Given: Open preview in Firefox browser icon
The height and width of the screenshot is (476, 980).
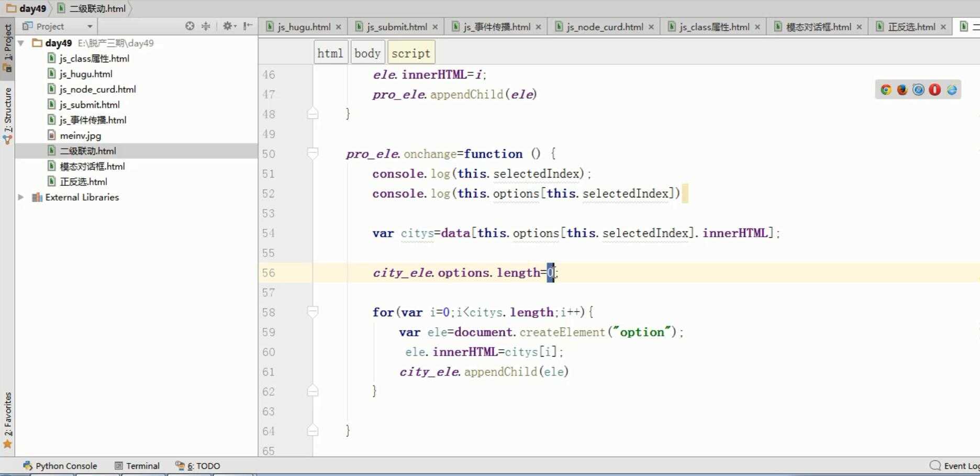Looking at the screenshot, I should point(902,90).
